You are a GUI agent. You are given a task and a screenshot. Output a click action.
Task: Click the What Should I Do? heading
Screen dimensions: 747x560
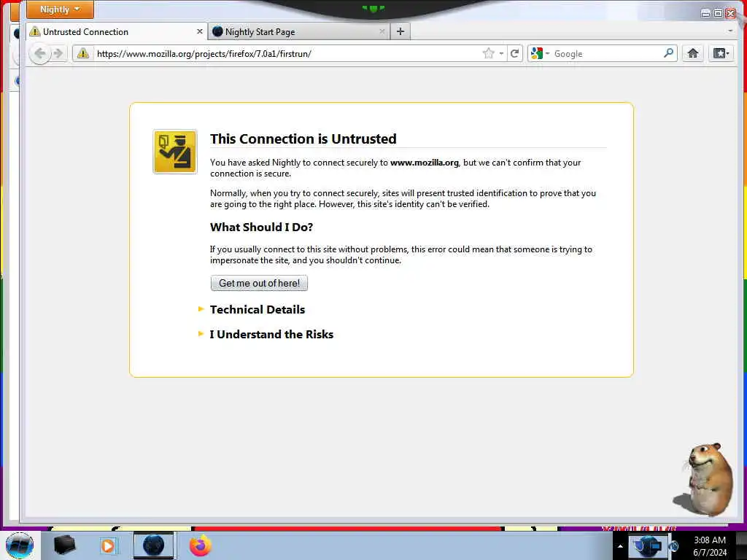click(262, 227)
